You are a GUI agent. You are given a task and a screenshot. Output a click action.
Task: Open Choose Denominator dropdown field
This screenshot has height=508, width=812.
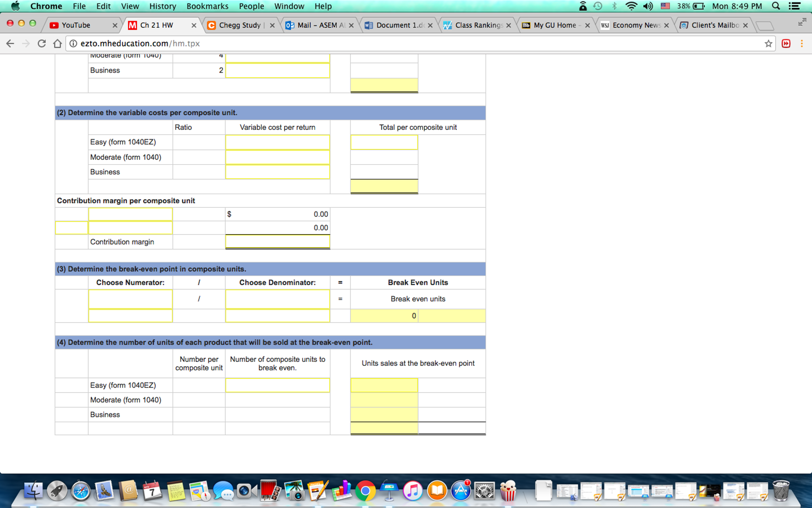[277, 299]
